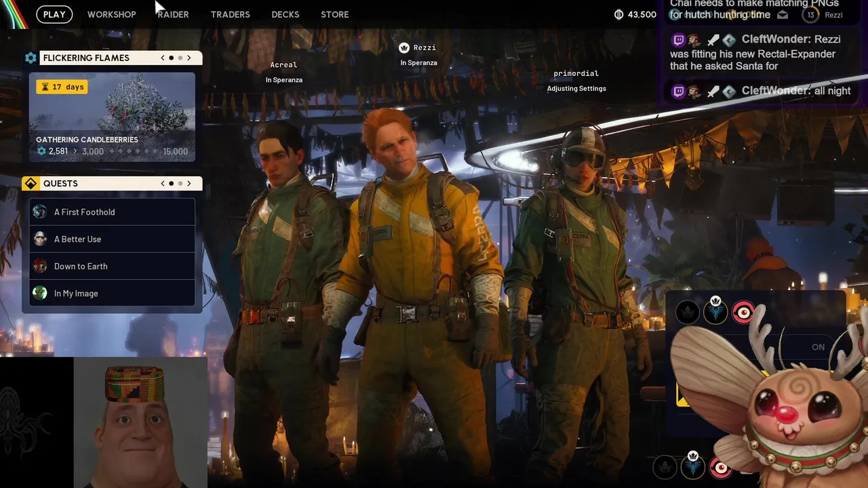Click the crown icon above Rezzi's name
The width and height of the screenshot is (868, 488).
404,47
